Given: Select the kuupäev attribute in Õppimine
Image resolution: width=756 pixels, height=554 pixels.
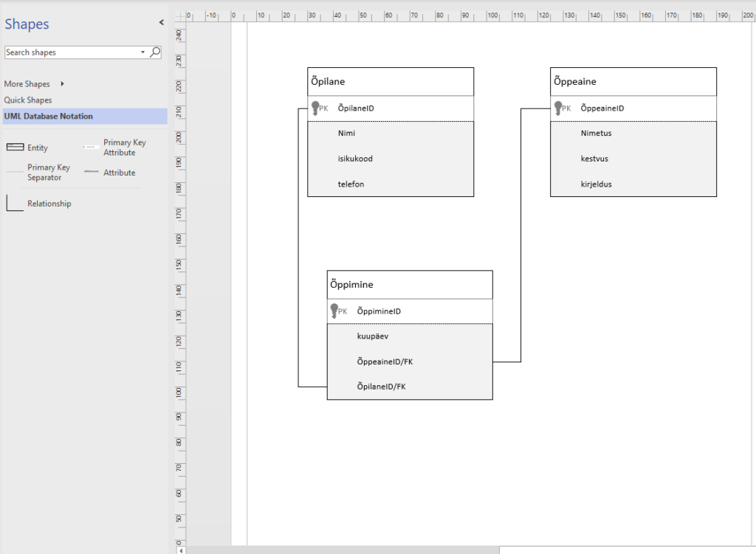Looking at the screenshot, I should [x=373, y=336].
